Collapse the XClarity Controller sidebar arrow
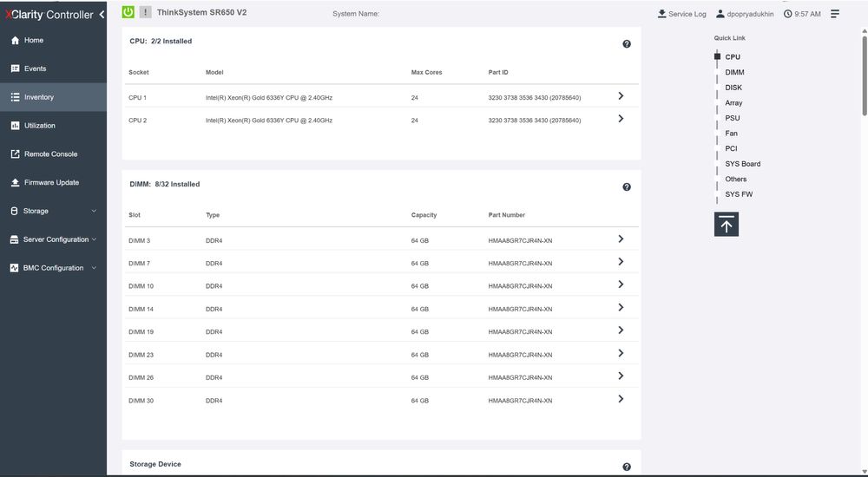The height and width of the screenshot is (477, 868). (x=102, y=15)
